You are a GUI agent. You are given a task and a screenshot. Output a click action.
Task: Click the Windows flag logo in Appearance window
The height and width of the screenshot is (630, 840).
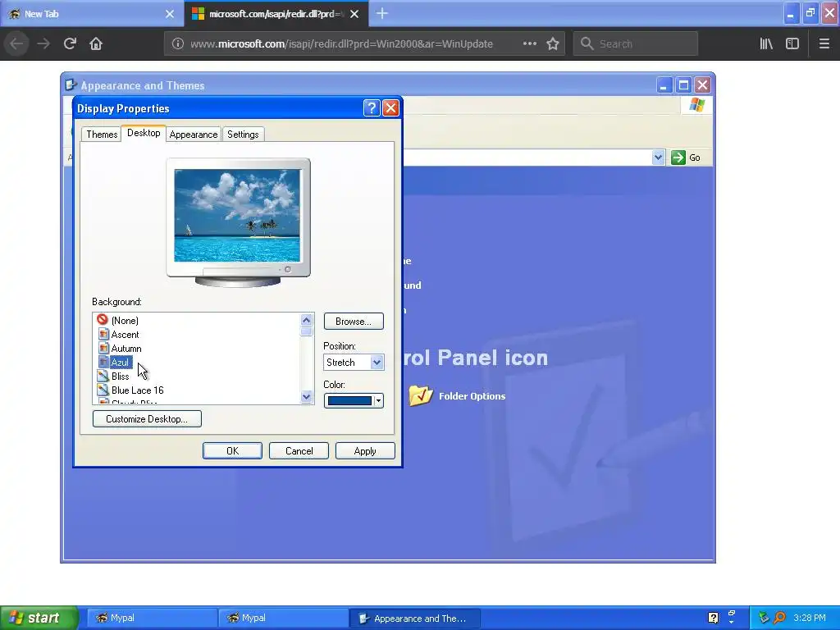697,104
